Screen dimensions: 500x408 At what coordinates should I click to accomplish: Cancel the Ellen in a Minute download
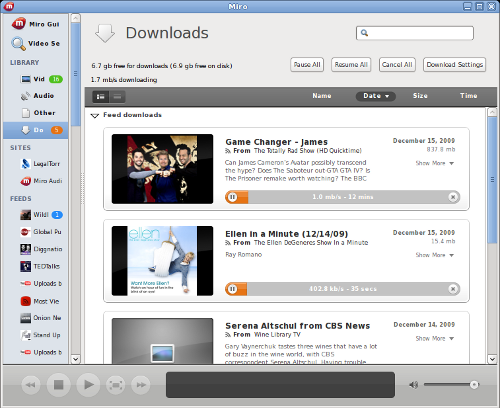(453, 289)
